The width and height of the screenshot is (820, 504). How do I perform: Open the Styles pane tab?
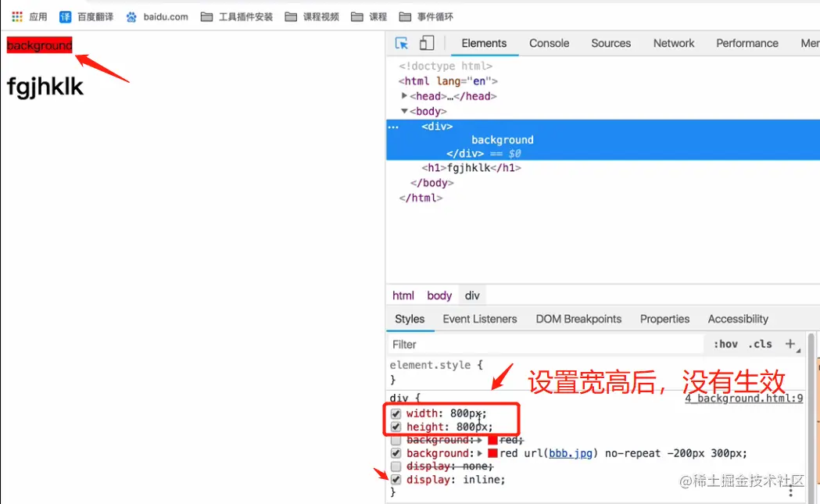click(410, 319)
